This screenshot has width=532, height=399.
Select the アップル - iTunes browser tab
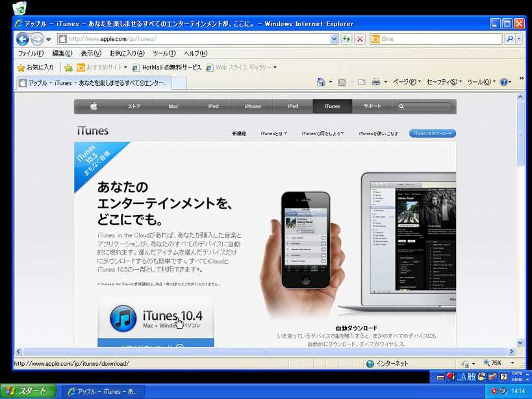(x=94, y=83)
